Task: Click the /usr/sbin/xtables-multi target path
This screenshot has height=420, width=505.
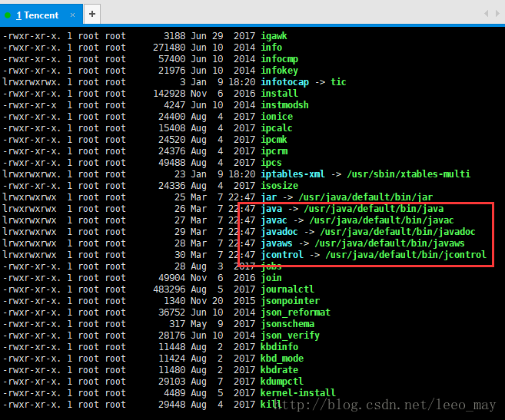Action: pos(409,174)
